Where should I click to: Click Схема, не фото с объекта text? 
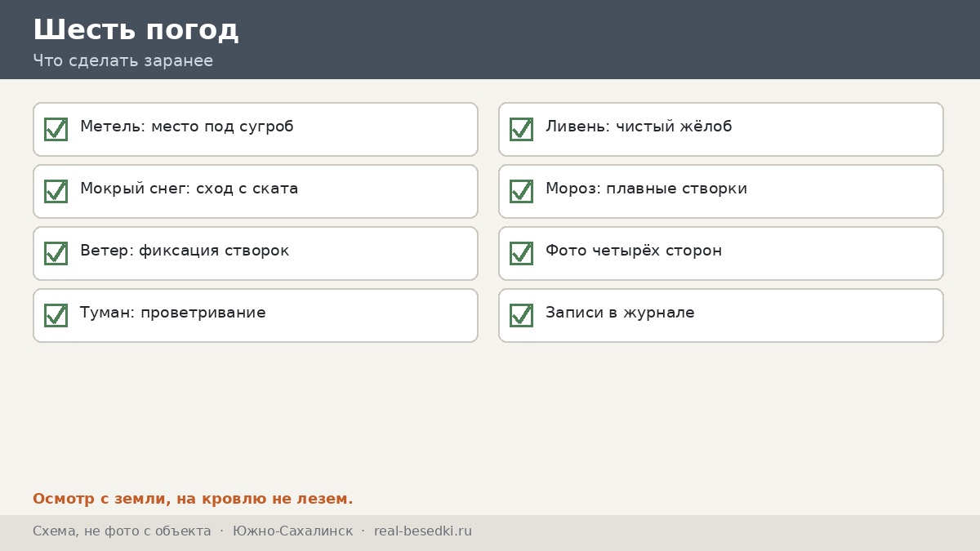click(x=122, y=531)
